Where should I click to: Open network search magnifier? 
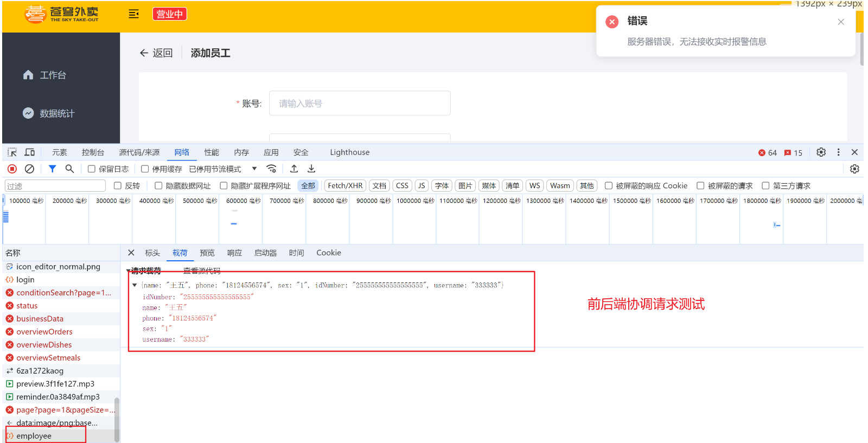coord(69,169)
